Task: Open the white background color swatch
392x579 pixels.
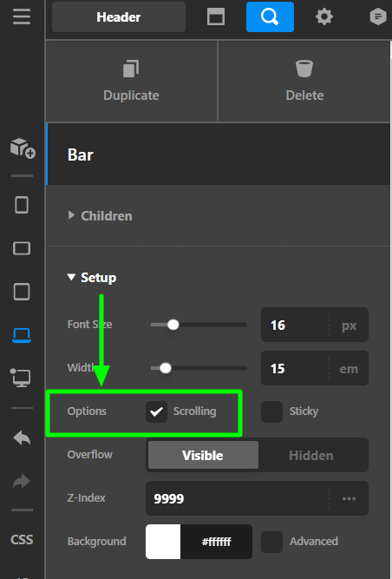Action: pyautogui.click(x=163, y=542)
